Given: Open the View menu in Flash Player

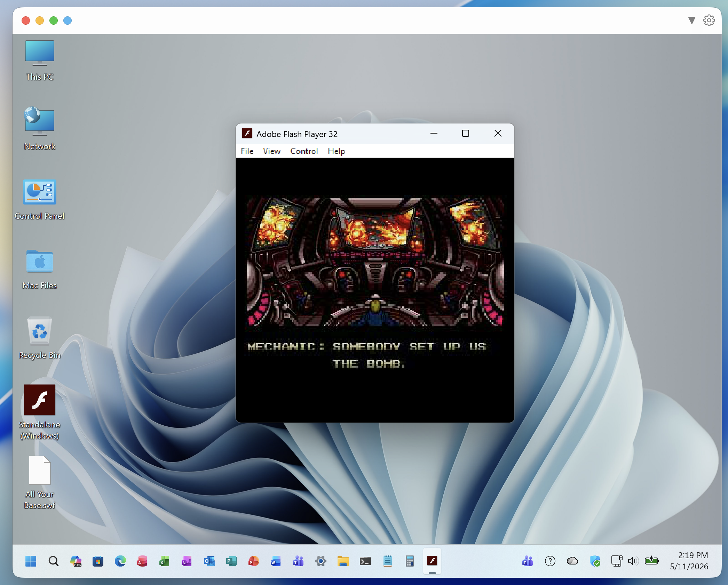Looking at the screenshot, I should click(271, 151).
